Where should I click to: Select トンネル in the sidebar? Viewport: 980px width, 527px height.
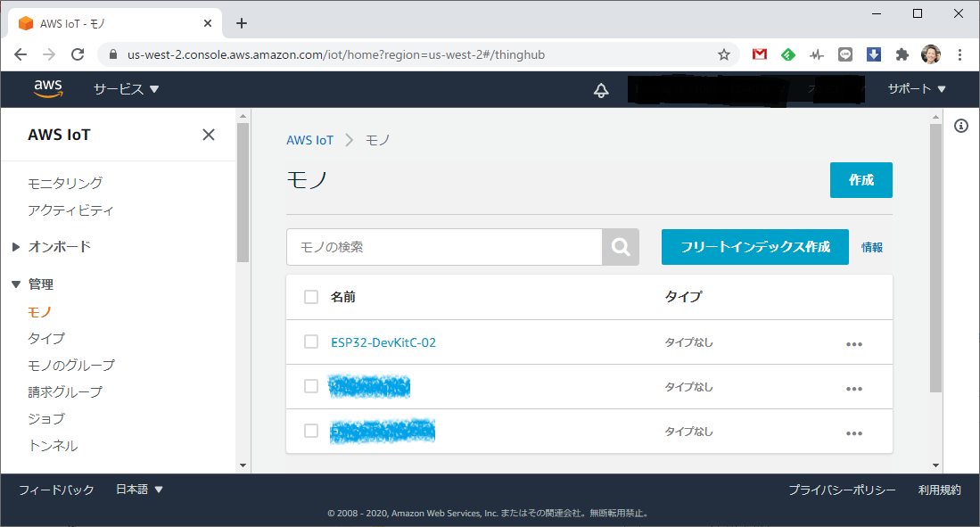coord(54,446)
